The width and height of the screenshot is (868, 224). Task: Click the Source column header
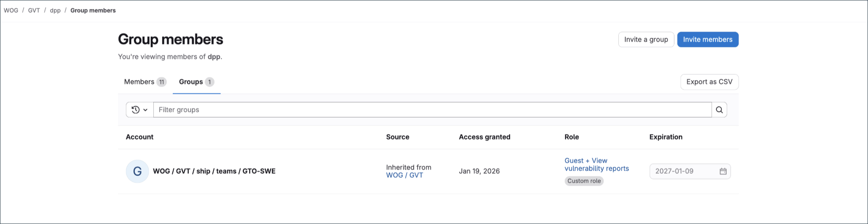pyautogui.click(x=398, y=137)
